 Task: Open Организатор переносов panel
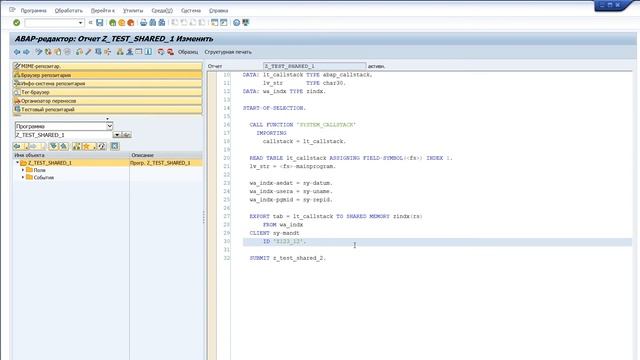[x=108, y=101]
